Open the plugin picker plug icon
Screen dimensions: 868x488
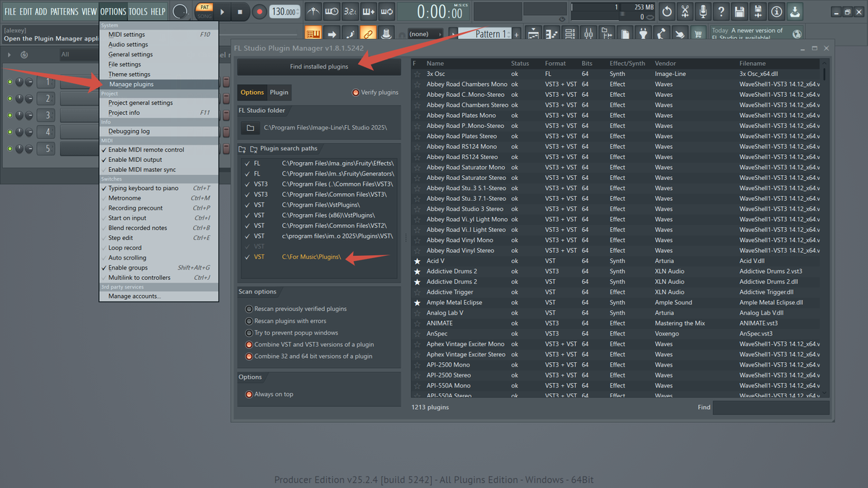[x=643, y=34]
